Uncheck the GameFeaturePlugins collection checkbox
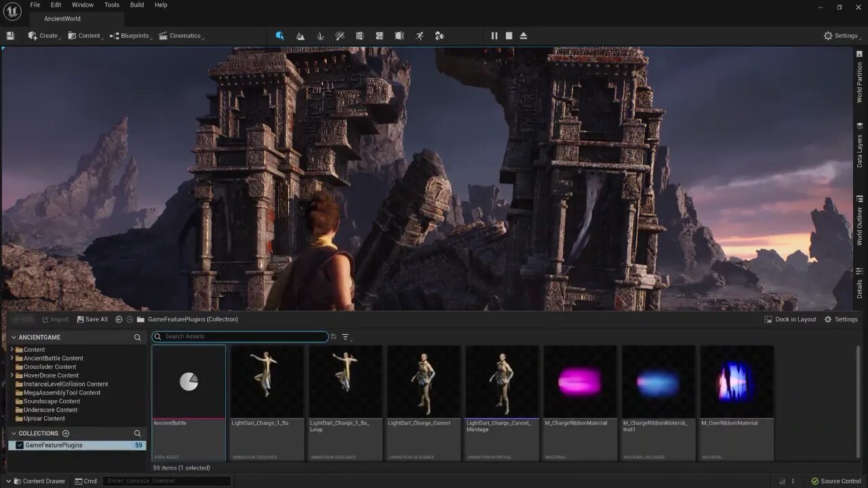Screen dimensions: 868x488 [20, 445]
